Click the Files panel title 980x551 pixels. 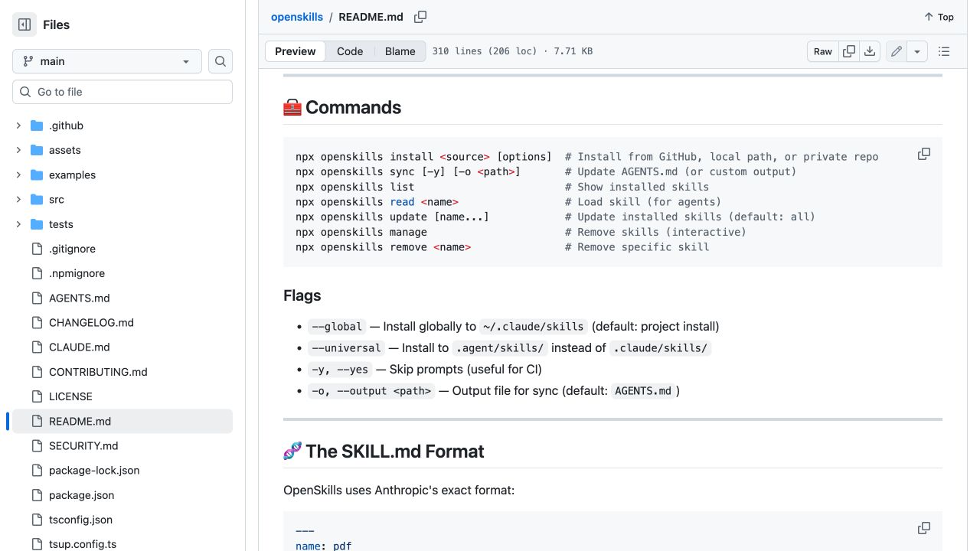click(56, 24)
